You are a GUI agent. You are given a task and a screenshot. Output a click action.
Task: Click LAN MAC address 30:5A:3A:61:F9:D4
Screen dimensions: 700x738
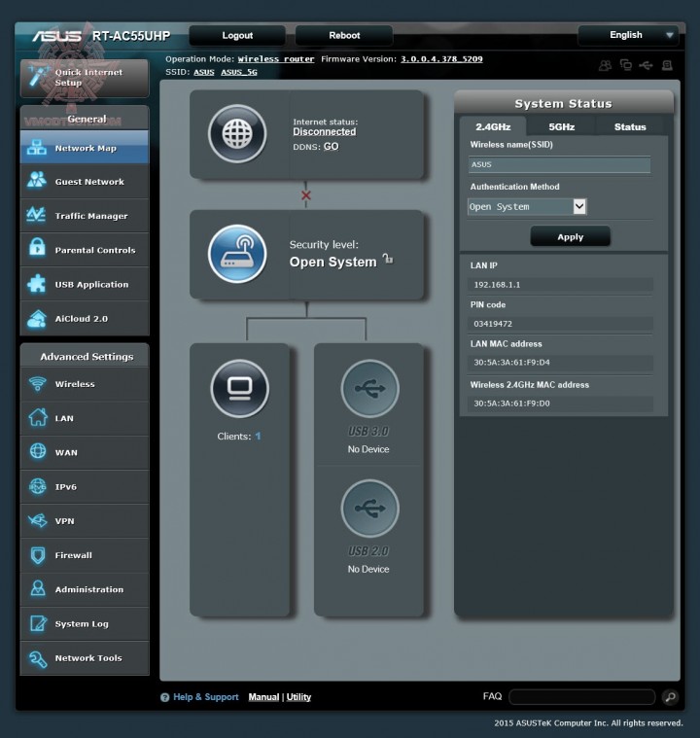(x=511, y=363)
